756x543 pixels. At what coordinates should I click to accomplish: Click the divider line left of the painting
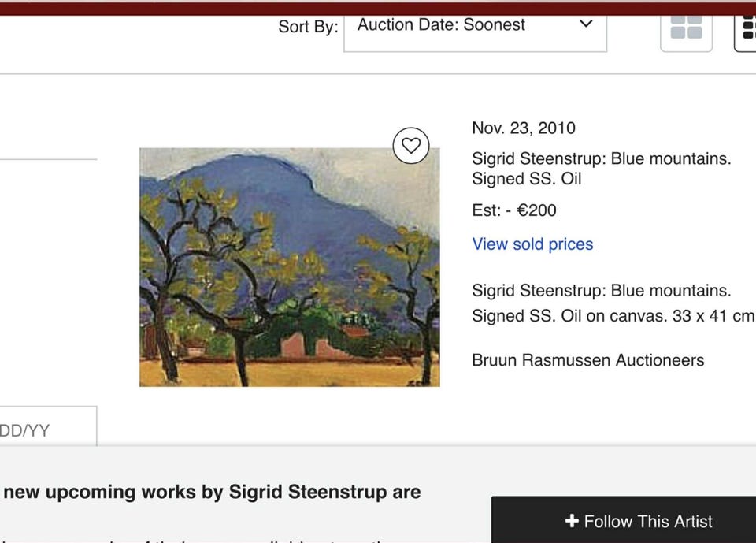(47, 159)
